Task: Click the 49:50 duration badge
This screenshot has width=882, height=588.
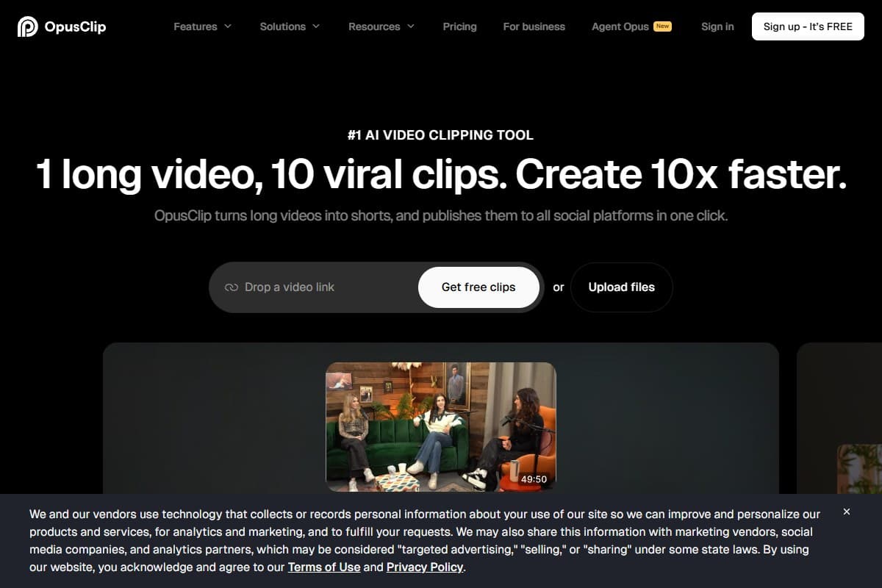Action: pyautogui.click(x=534, y=479)
